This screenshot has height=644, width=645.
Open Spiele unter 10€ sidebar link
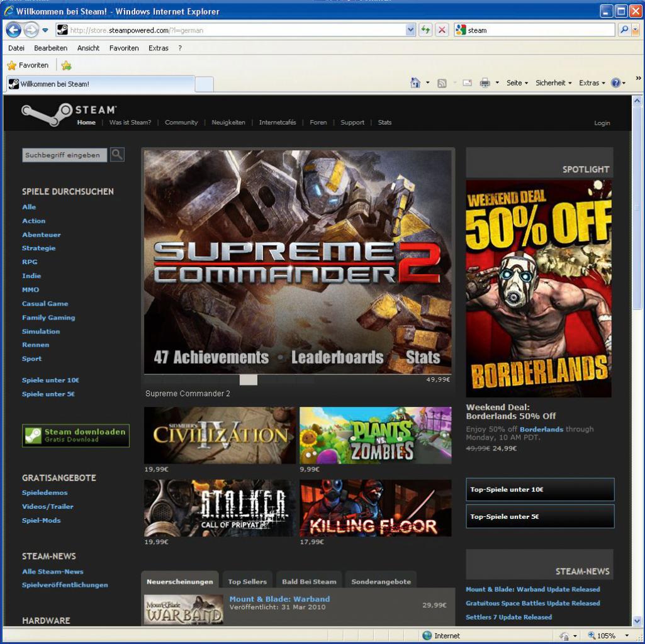(50, 380)
